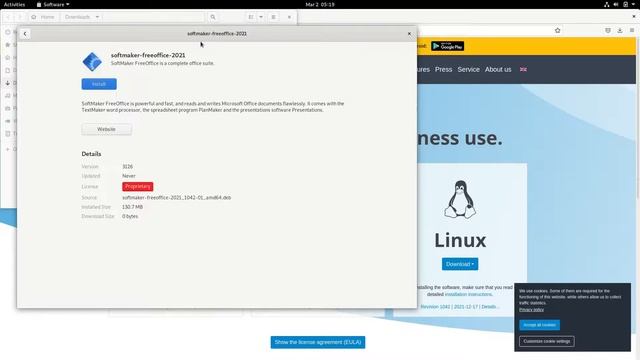Select the Never updated value
This screenshot has width=640, height=360.
click(x=129, y=176)
